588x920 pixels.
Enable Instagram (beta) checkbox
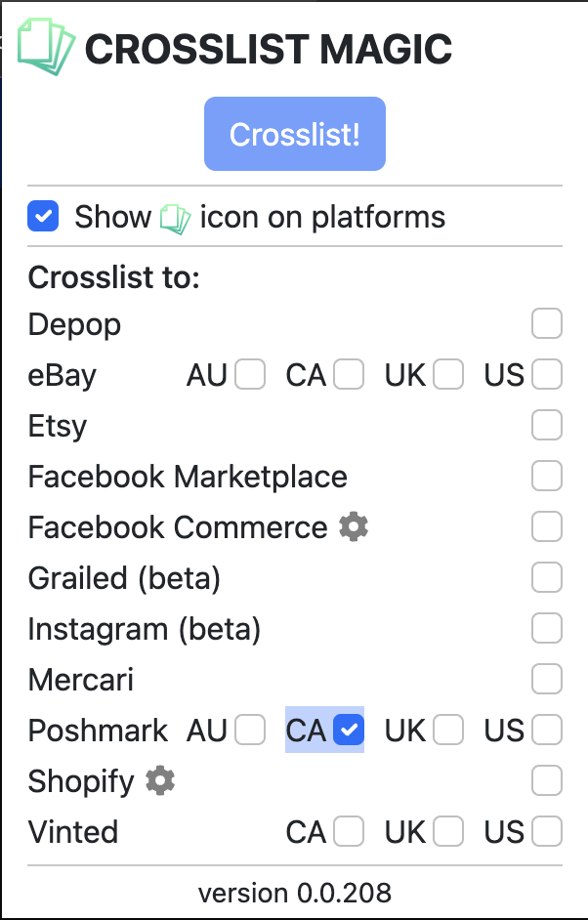click(547, 629)
